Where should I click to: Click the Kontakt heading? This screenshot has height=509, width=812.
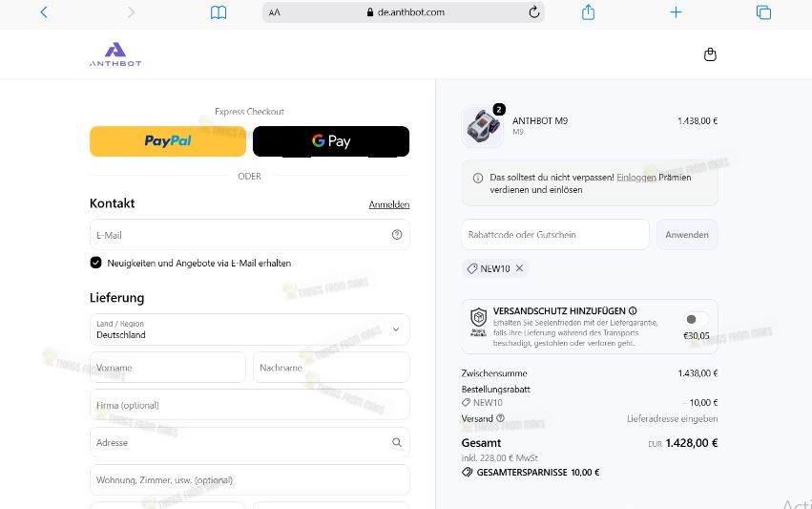[x=112, y=203]
